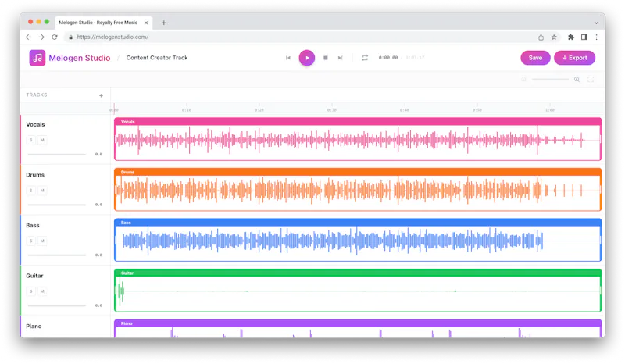Select the Vocals track name
Screen dimensions: 625x364
(x=35, y=124)
